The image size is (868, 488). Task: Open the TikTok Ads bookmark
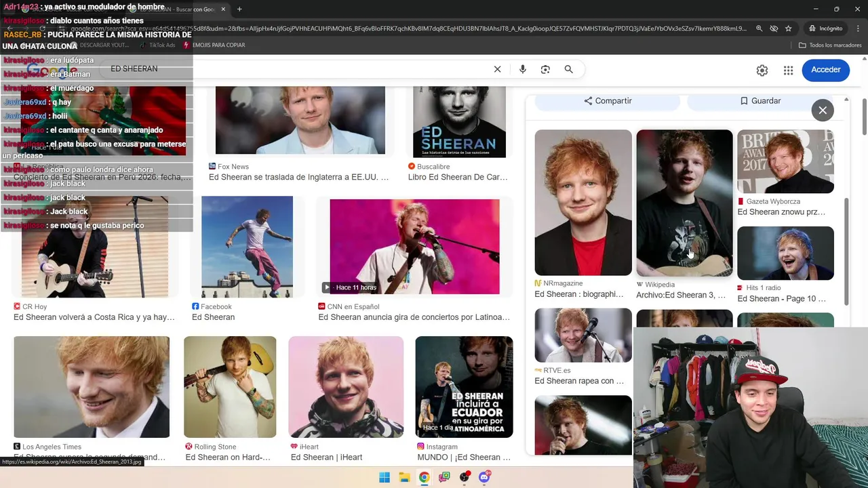157,45
